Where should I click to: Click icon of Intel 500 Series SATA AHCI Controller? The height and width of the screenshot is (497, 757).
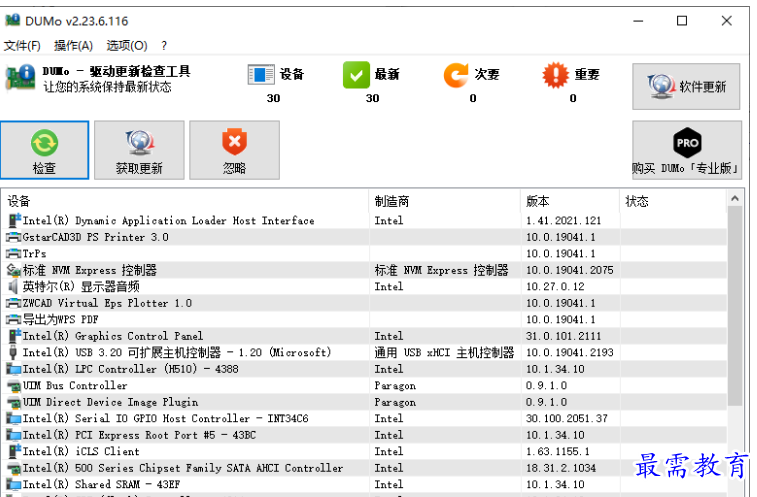pyautogui.click(x=14, y=468)
